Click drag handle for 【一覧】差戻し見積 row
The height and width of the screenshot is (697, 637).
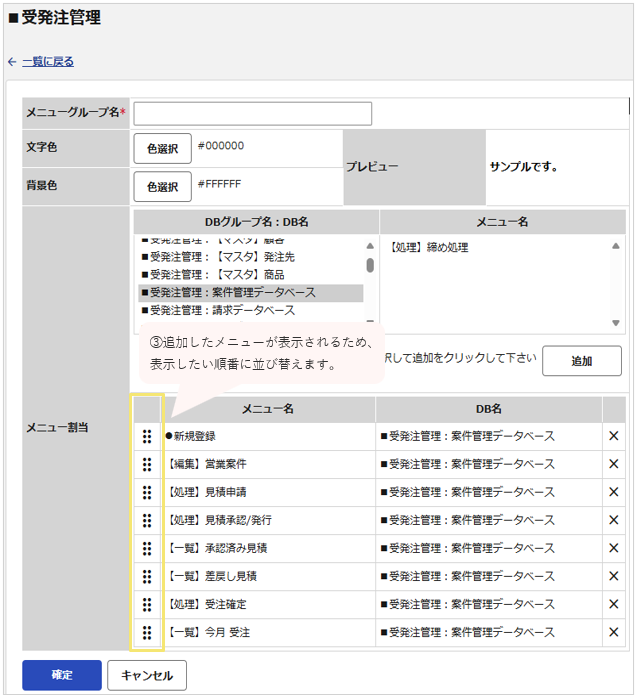point(147,577)
